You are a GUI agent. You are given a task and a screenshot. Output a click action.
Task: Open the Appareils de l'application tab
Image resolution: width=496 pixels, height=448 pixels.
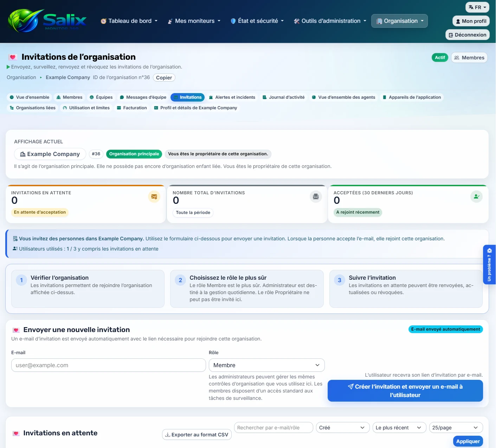(412, 97)
